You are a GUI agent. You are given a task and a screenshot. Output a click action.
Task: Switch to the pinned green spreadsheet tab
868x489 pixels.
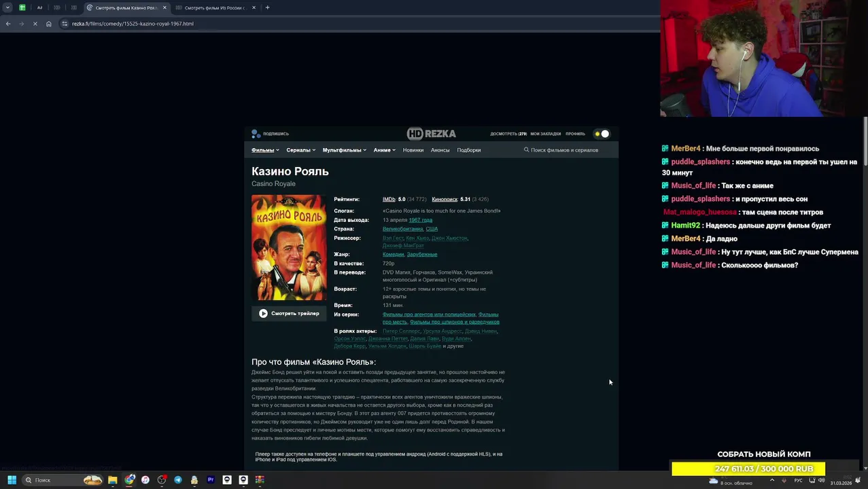(x=22, y=7)
